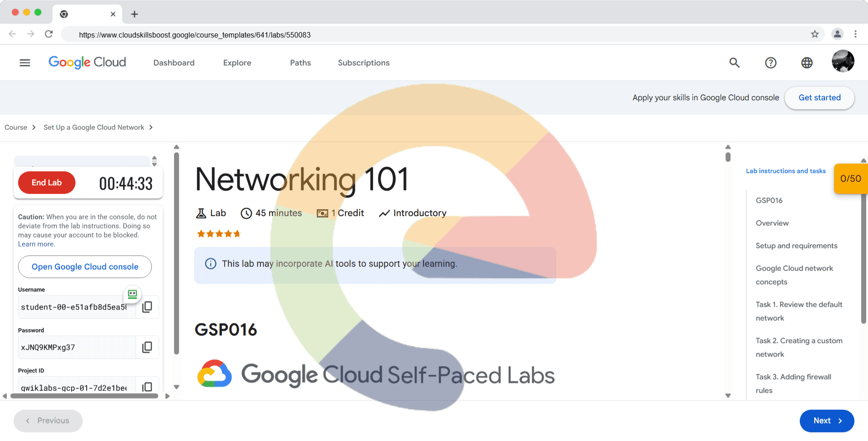Viewport: 868px width, 441px height.
Task: Copy the password to clipboard
Action: pyautogui.click(x=147, y=347)
